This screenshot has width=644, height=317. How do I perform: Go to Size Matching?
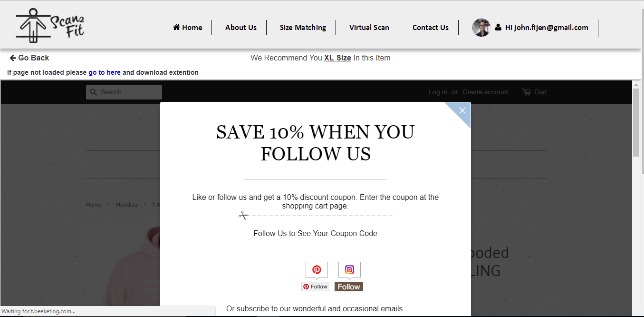[x=303, y=28]
